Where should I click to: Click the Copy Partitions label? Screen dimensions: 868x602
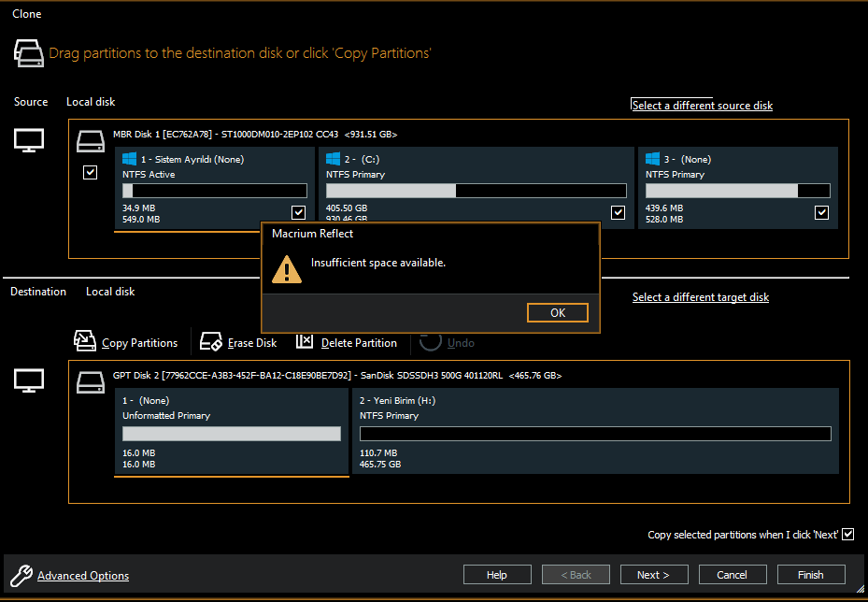[x=139, y=343]
